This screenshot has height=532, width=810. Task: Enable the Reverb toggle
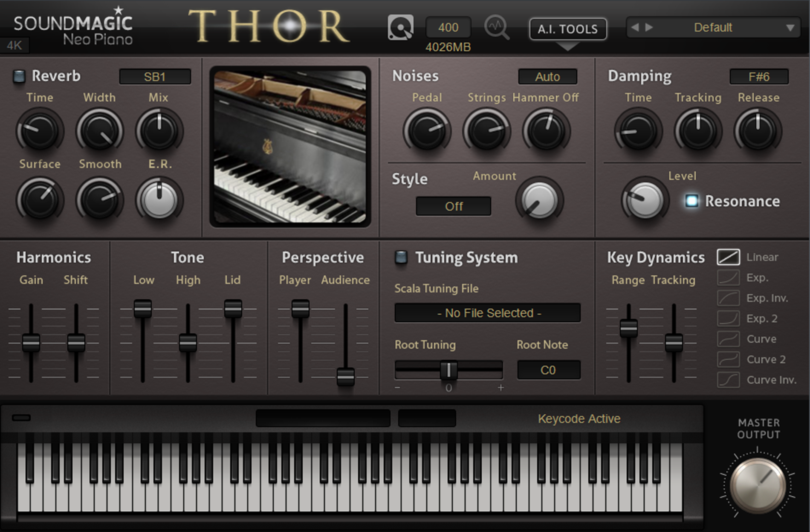point(19,76)
